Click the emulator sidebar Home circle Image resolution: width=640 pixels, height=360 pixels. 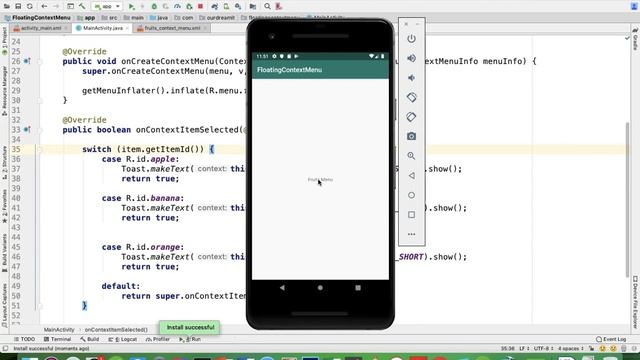click(411, 195)
